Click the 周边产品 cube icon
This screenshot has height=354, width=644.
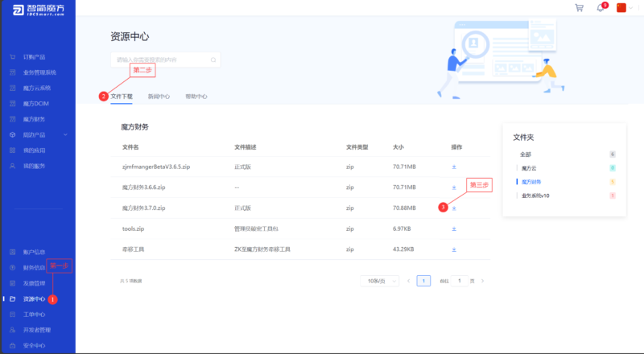(x=13, y=134)
